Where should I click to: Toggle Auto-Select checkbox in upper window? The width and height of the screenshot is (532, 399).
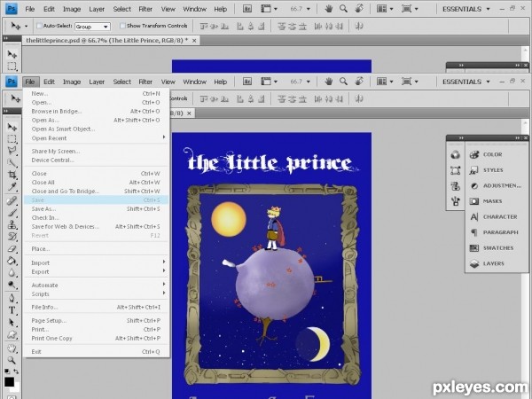[x=39, y=26]
